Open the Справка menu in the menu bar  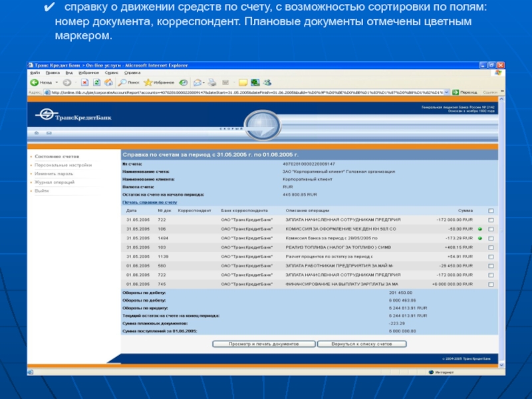[x=132, y=72]
